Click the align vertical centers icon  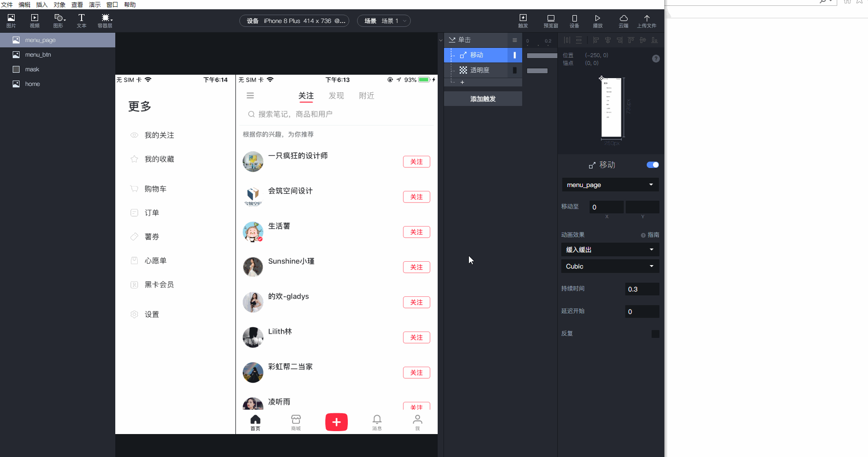pos(643,40)
